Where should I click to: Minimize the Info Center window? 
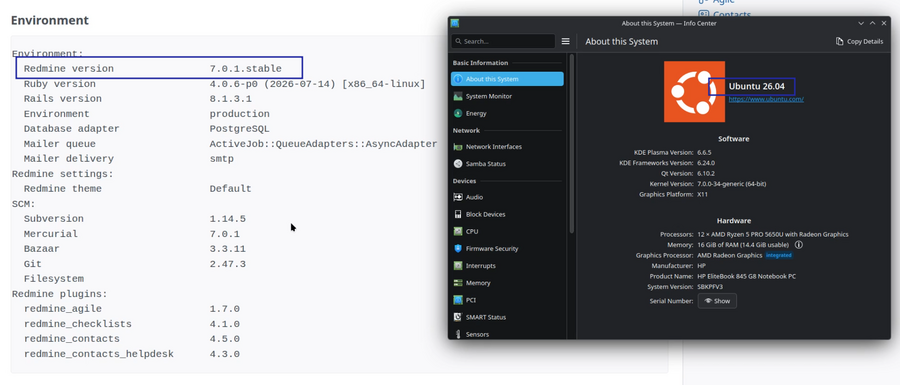pyautogui.click(x=861, y=23)
